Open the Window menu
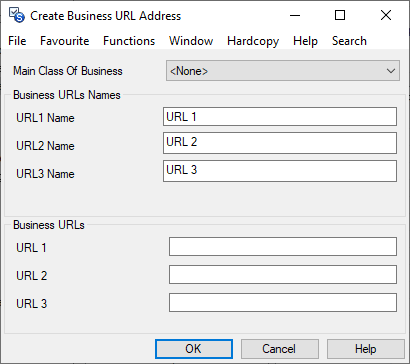 pos(191,41)
